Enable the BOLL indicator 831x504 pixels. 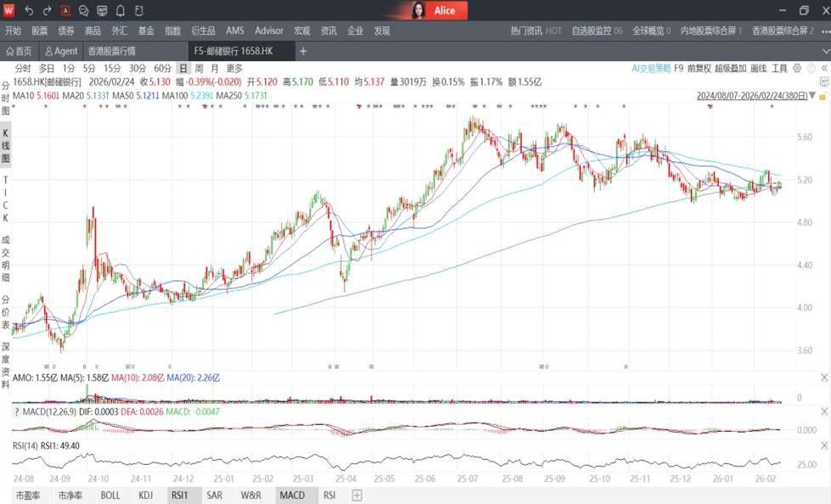[110, 496]
